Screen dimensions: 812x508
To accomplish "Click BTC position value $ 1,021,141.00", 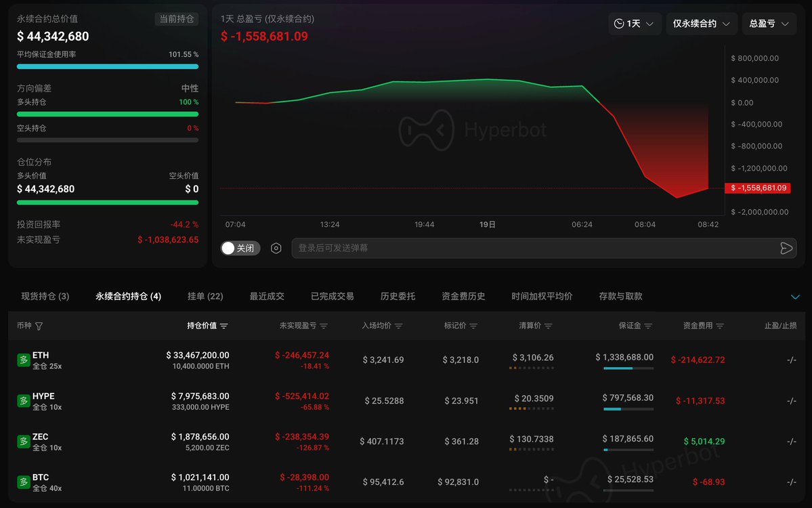I will (x=200, y=478).
